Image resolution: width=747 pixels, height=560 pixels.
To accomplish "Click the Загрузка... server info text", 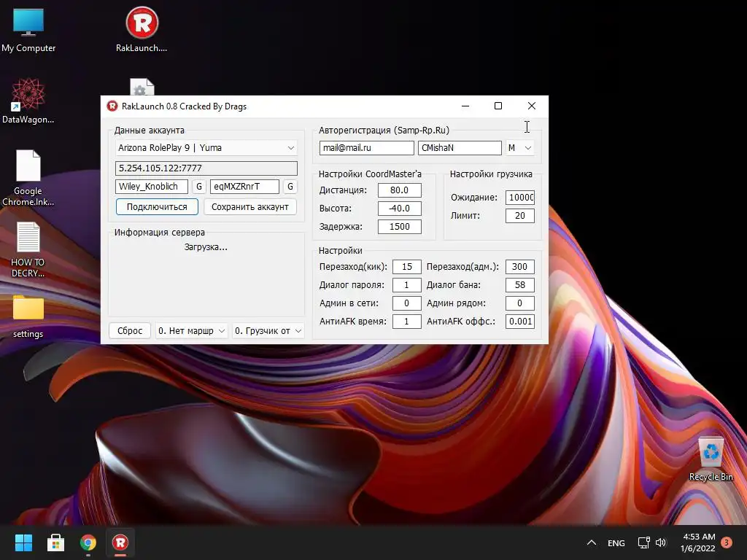I will (x=206, y=247).
